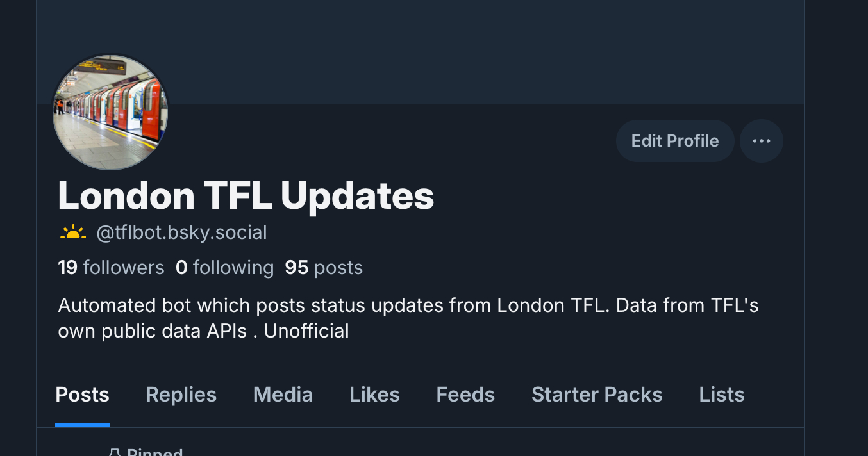This screenshot has width=868, height=456.
Task: Click the Pinned post label
Action: tap(155, 452)
